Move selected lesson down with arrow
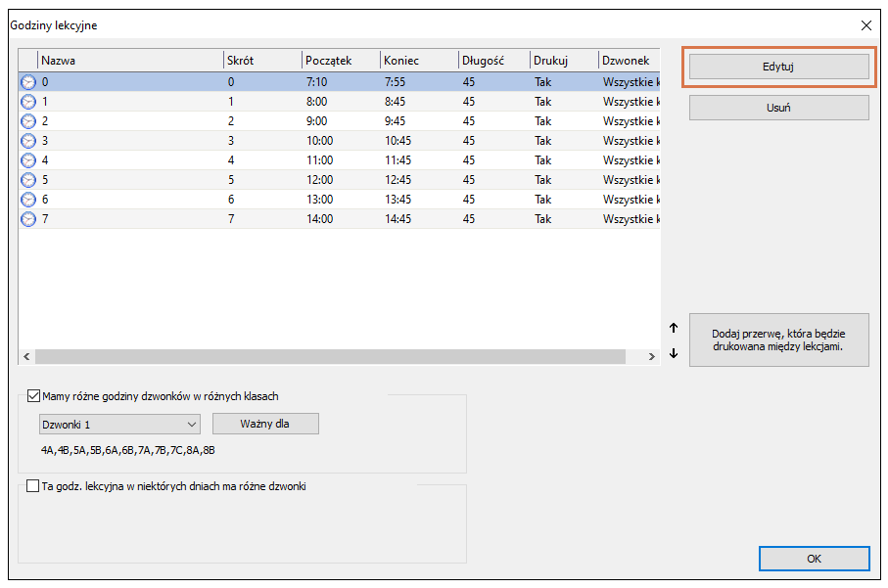The width and height of the screenshot is (888, 588). coord(674,353)
